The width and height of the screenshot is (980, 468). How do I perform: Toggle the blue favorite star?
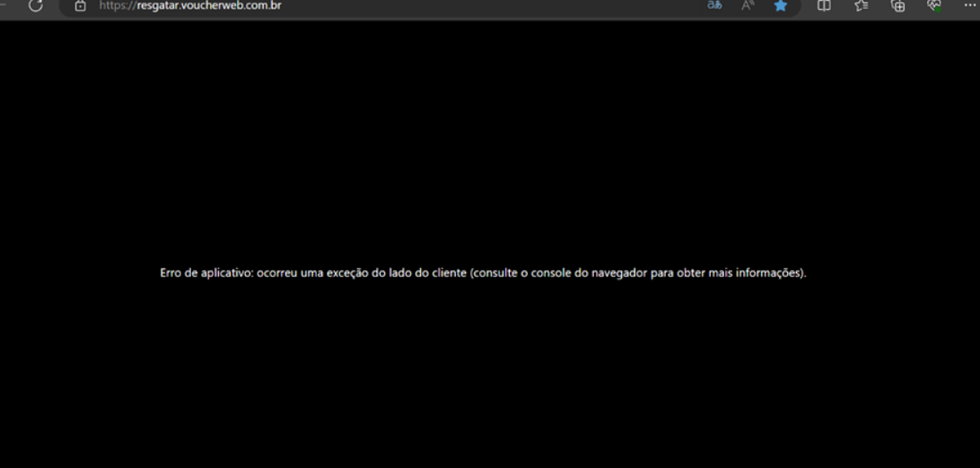(781, 5)
